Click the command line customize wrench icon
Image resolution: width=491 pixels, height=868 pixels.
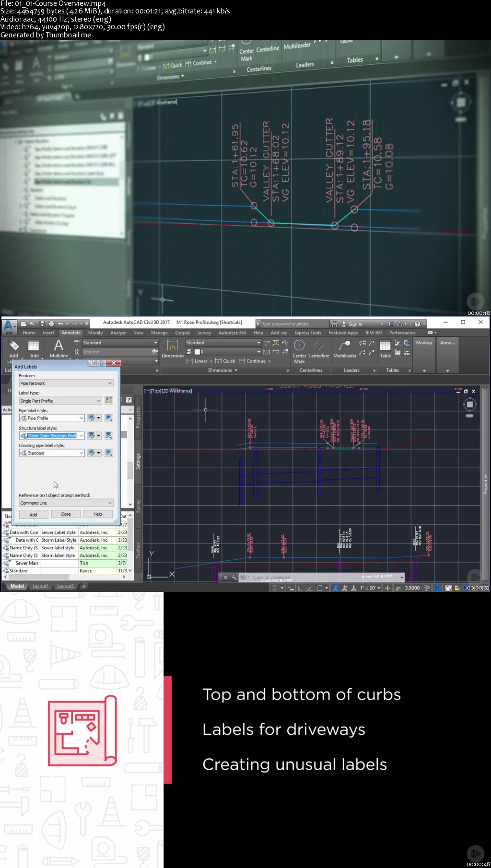(234, 578)
